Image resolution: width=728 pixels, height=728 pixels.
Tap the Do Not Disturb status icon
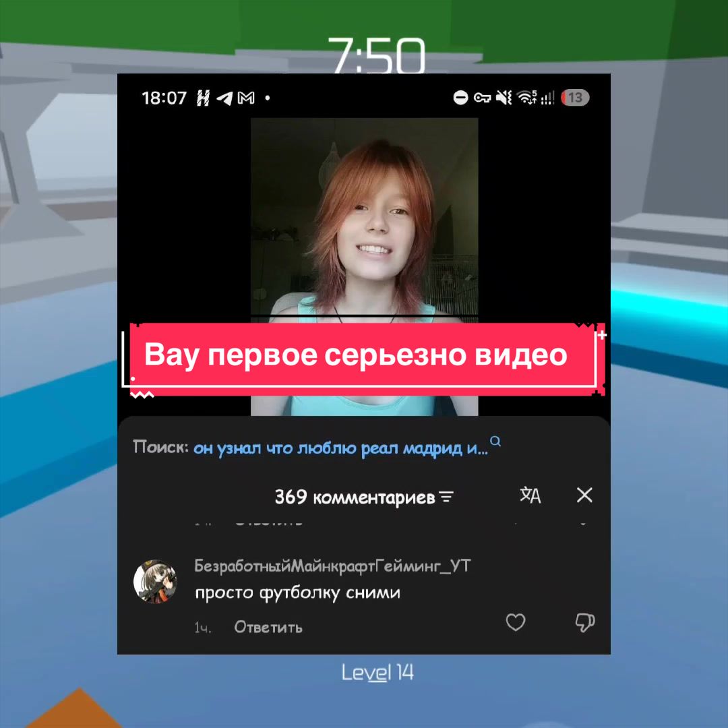[460, 98]
